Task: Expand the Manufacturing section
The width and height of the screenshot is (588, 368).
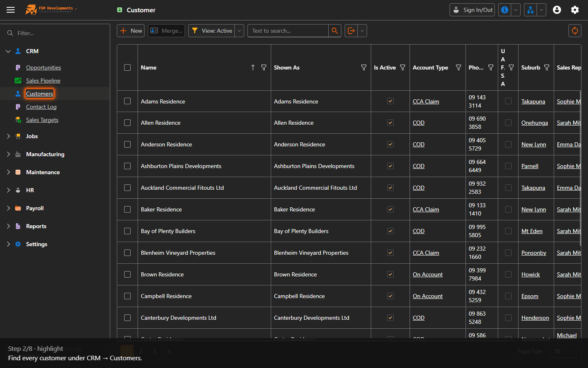Action: tap(8, 154)
